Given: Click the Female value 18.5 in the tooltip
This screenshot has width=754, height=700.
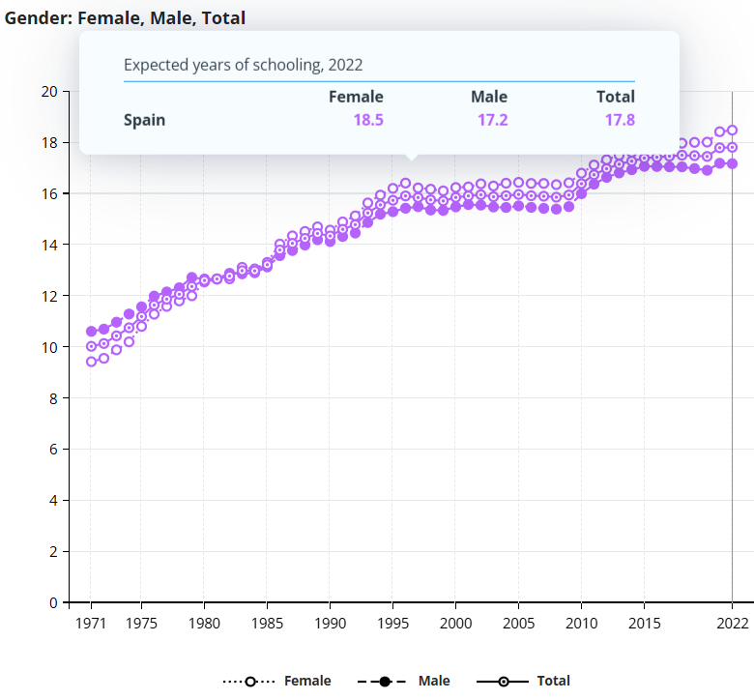Looking at the screenshot, I should 367,121.
